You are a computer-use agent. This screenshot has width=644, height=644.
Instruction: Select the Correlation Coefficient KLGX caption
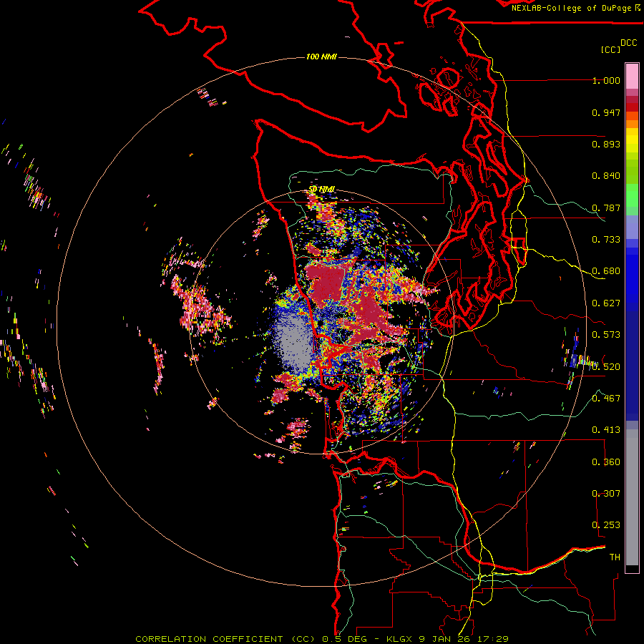[322, 639]
